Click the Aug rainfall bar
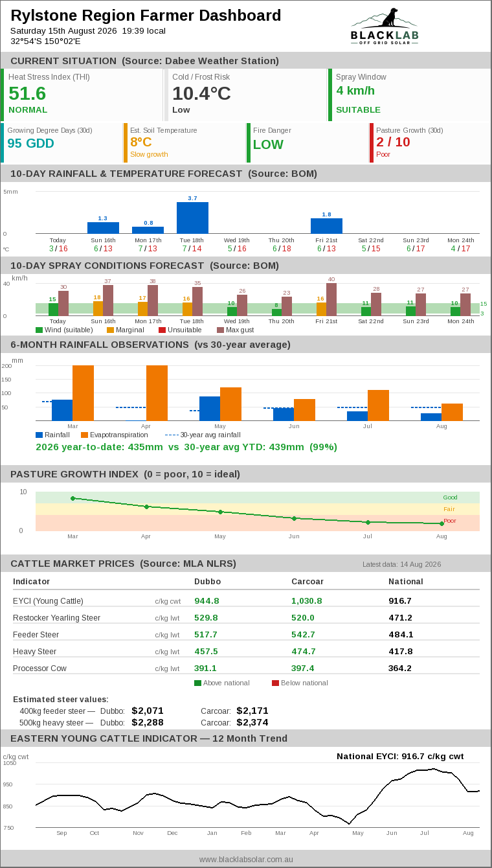 431,417
